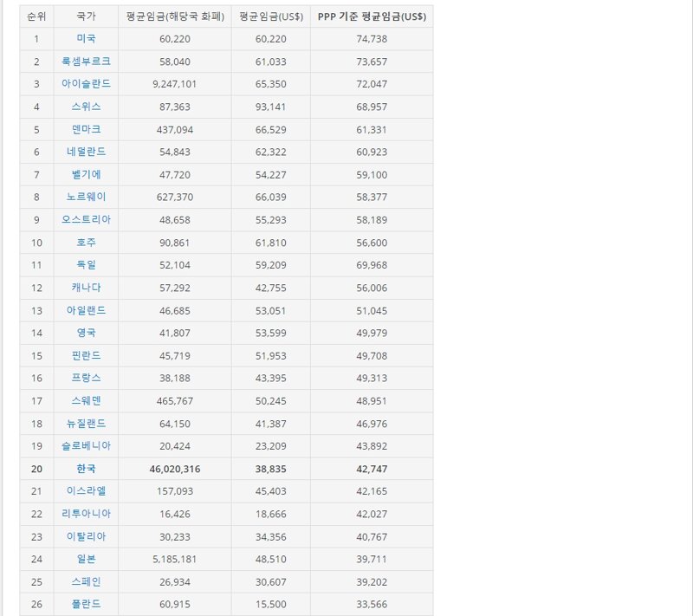Select the value 74,738 in 미국 row
Image resolution: width=693 pixels, height=616 pixels.
point(372,39)
